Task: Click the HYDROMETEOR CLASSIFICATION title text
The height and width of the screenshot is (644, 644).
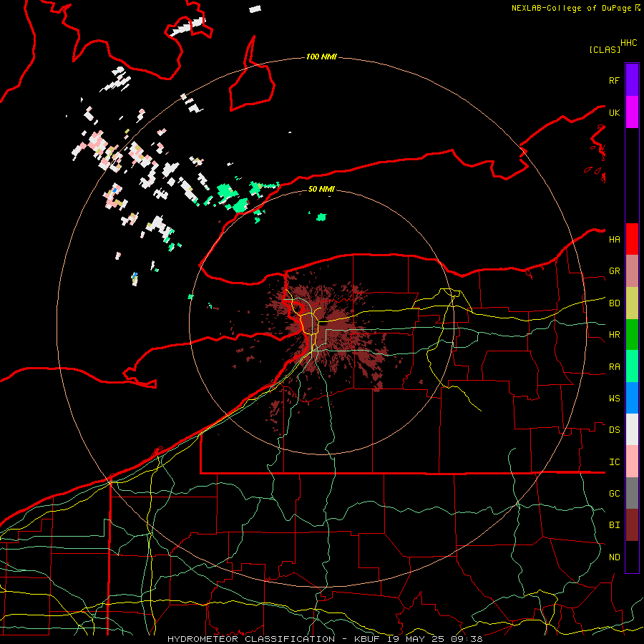Action: (x=251, y=639)
